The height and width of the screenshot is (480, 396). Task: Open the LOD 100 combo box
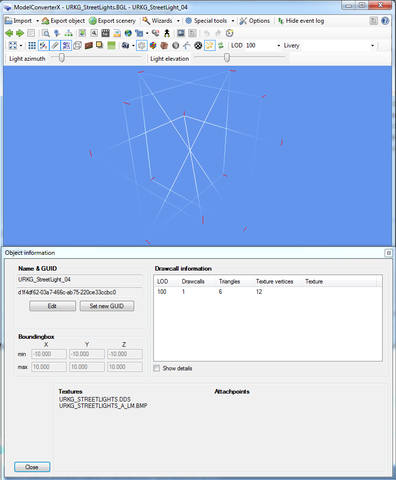[263, 45]
